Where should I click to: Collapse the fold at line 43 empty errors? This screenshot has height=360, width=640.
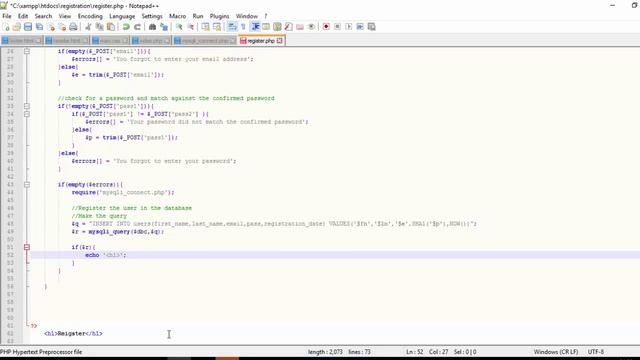pos(27,184)
